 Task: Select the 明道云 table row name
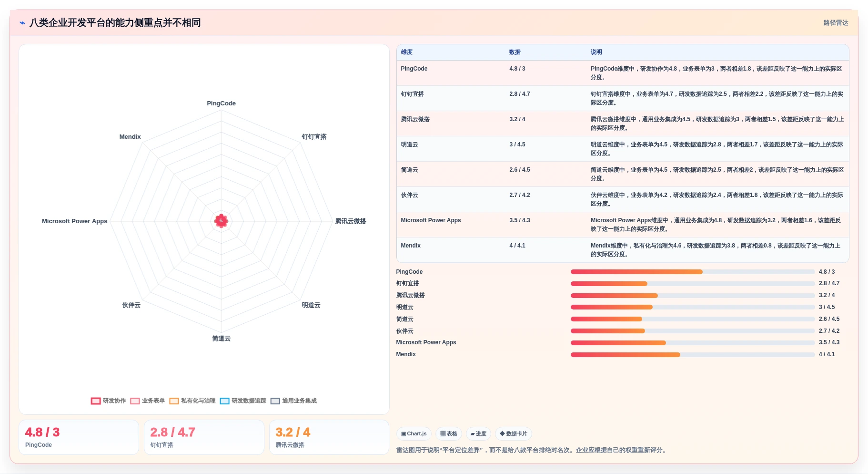click(409, 144)
